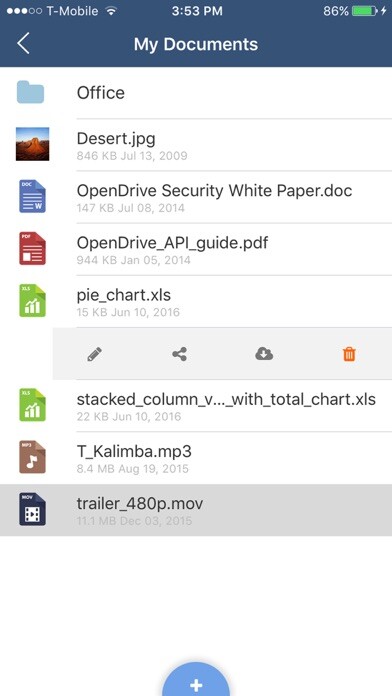Tap the red PDF file icon
Screen dimensions: 392x696
(32, 248)
